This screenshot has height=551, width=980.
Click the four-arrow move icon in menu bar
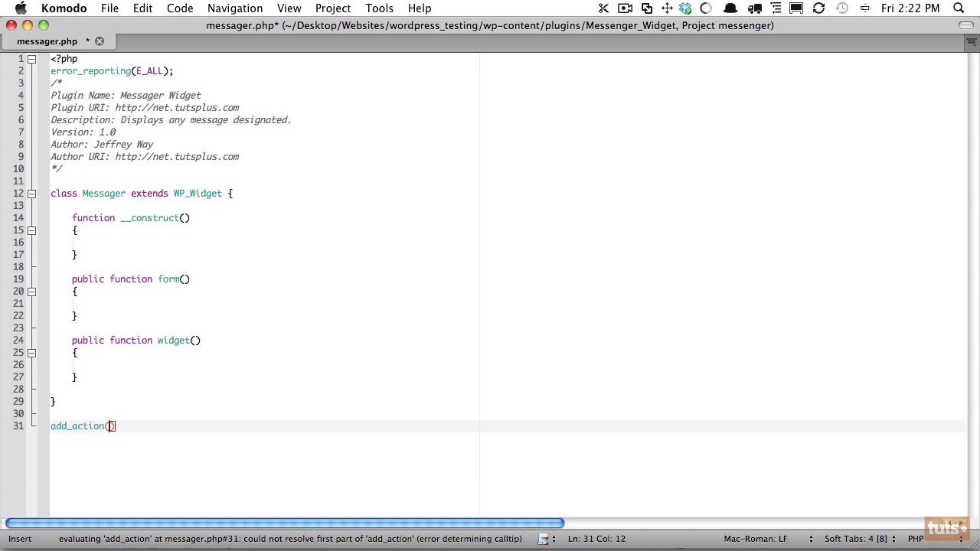(667, 8)
